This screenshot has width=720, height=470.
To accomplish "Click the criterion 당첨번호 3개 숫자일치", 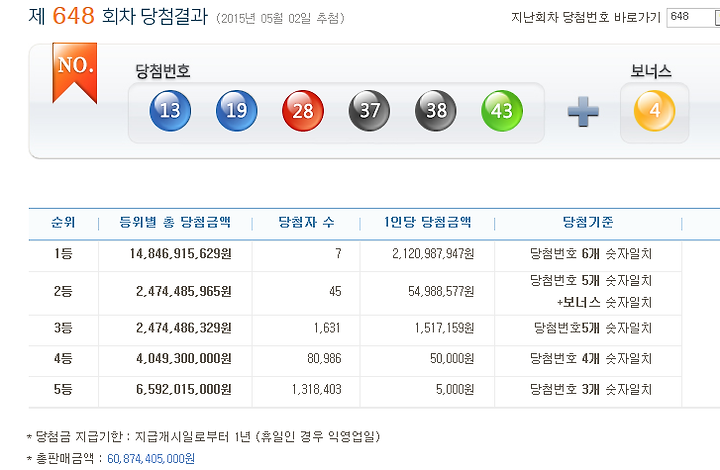I will pyautogui.click(x=591, y=389).
